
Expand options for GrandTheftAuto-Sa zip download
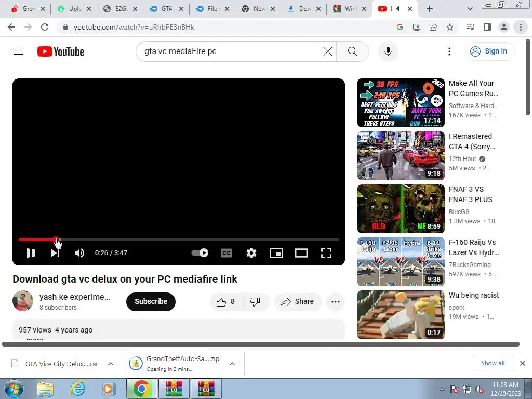pyautogui.click(x=232, y=364)
